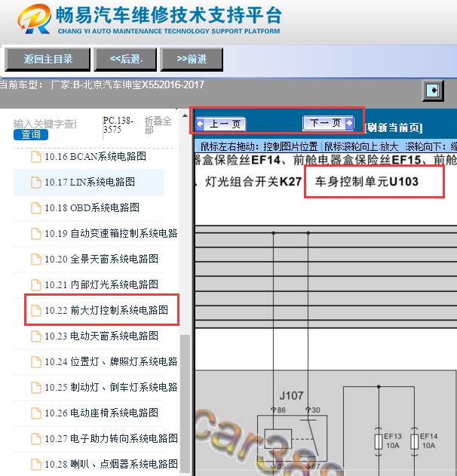Click the sidebar scrollbar thumb
The height and width of the screenshot is (476, 457).
[x=185, y=404]
